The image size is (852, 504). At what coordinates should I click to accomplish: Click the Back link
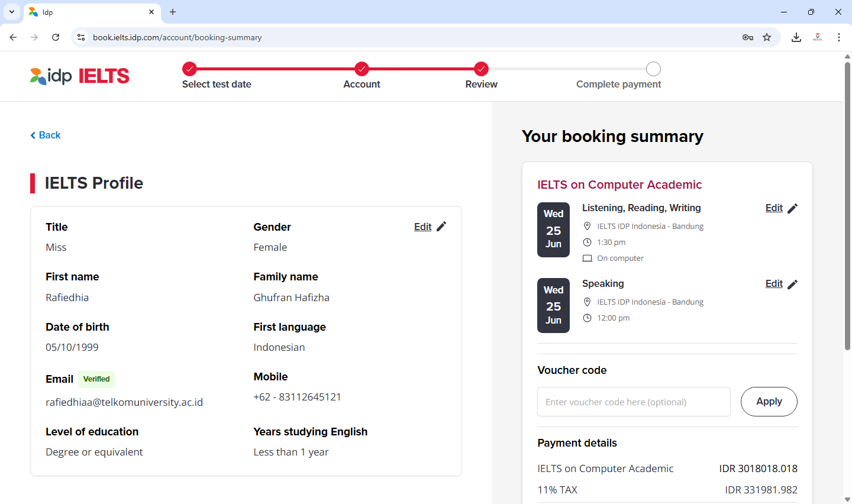coord(46,135)
